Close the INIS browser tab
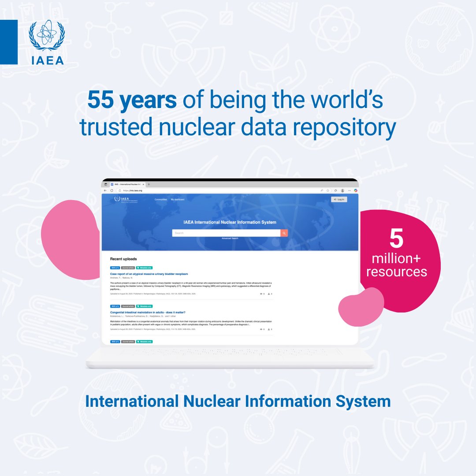The width and height of the screenshot is (476, 476). pyautogui.click(x=143, y=184)
